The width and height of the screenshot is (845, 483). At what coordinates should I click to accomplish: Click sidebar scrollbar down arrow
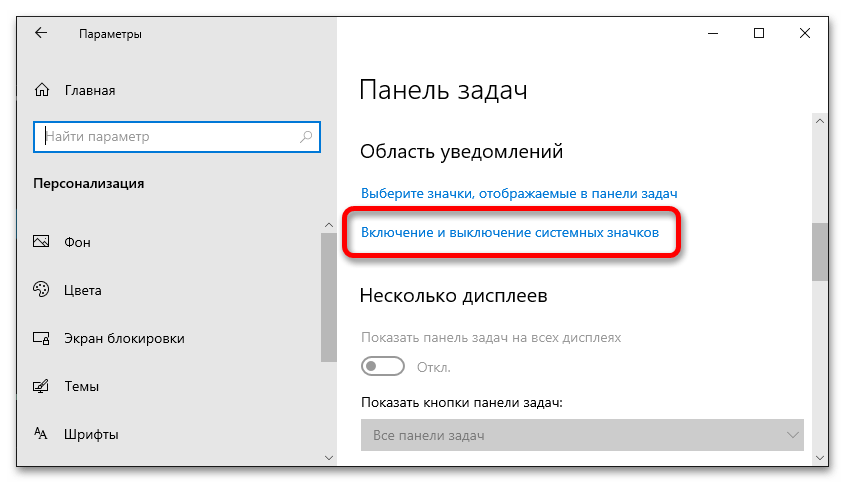click(329, 458)
